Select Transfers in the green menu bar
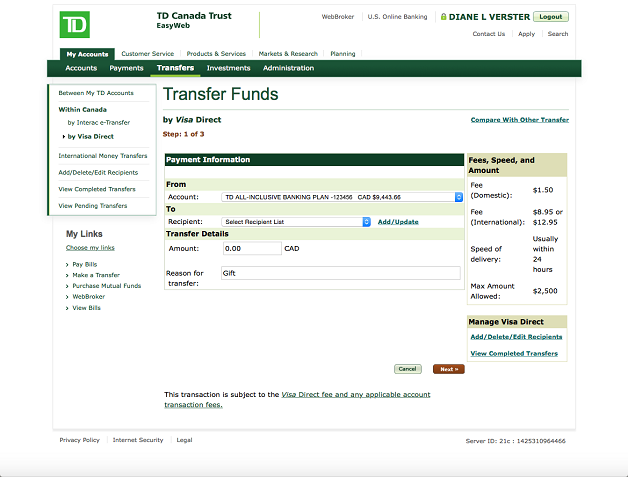The width and height of the screenshot is (628, 477). click(x=175, y=68)
